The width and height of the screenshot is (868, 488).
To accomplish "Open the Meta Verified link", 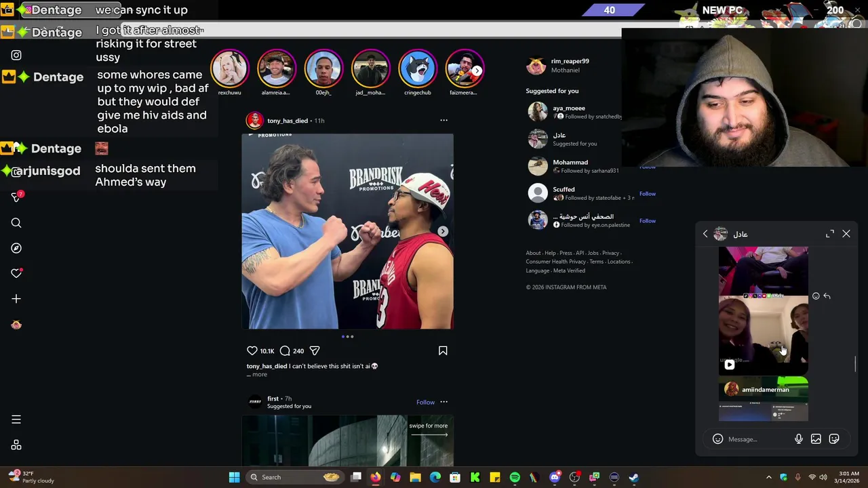I will 569,270.
